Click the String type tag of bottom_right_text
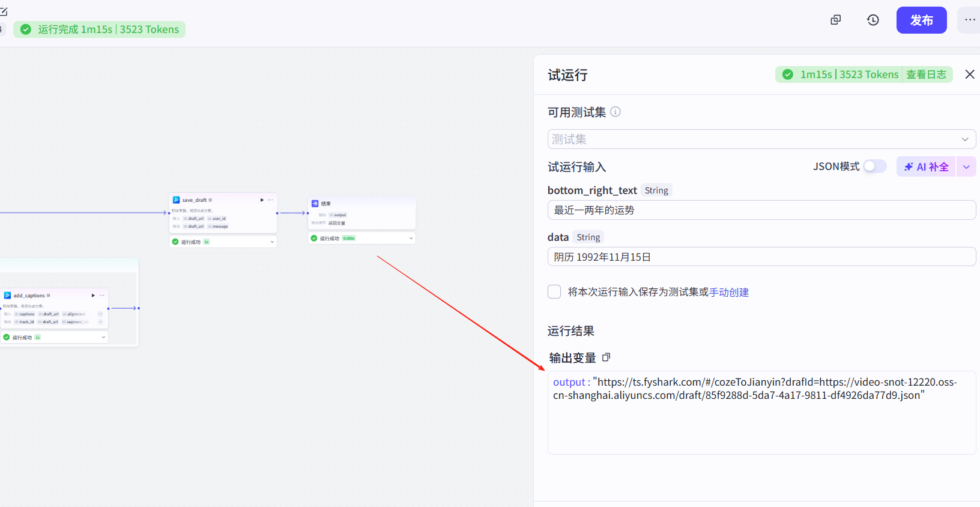980x507 pixels. (x=656, y=190)
